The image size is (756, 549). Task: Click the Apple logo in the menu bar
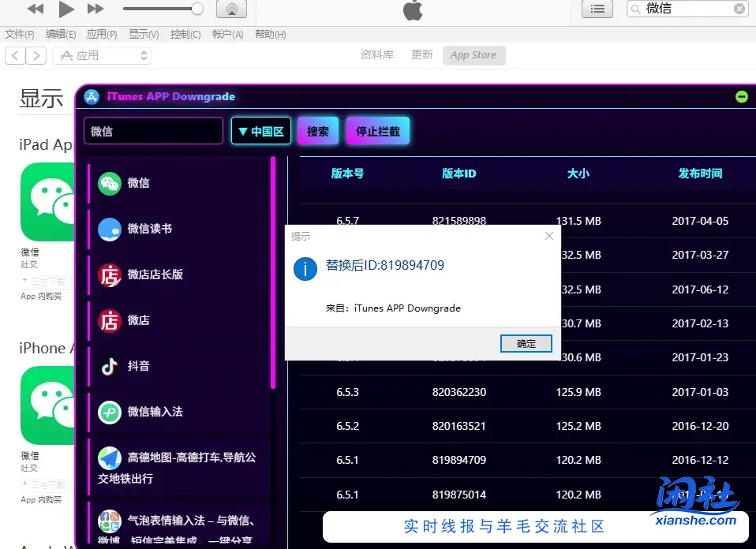click(412, 10)
